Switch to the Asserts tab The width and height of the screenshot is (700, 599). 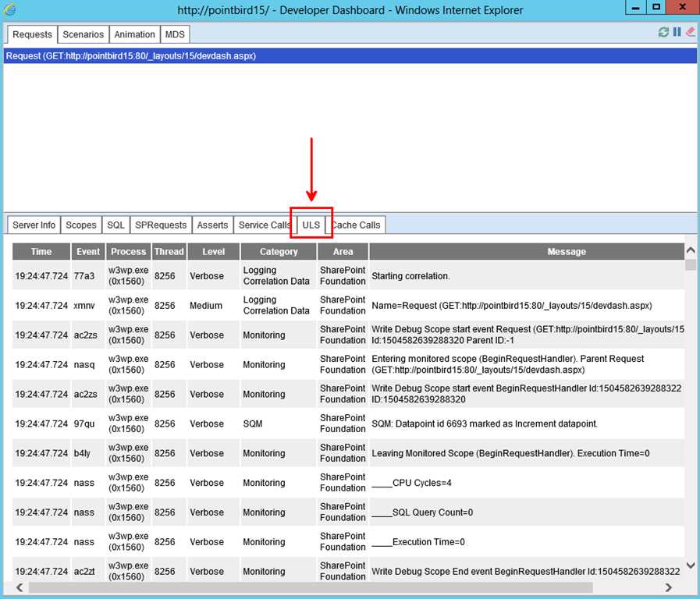coord(212,225)
